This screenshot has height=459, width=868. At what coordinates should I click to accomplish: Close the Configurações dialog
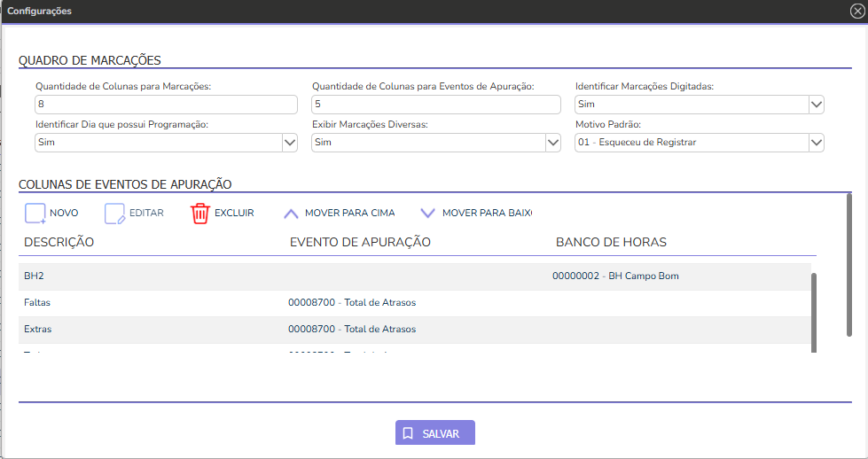(x=856, y=12)
